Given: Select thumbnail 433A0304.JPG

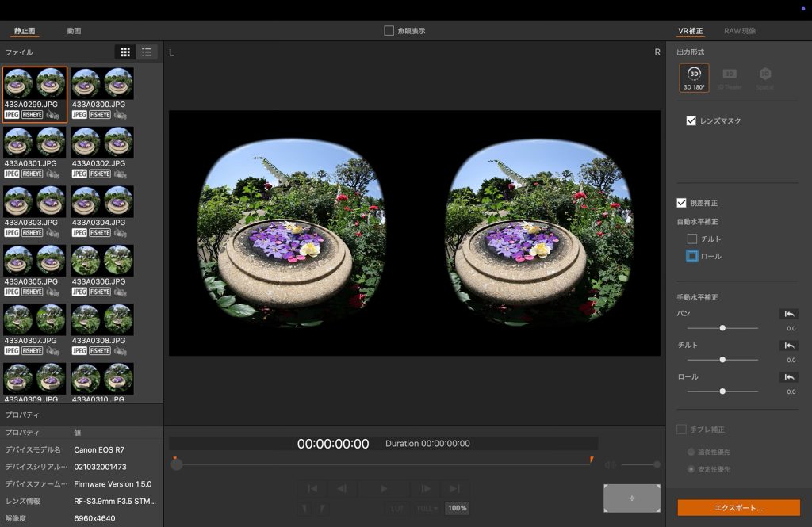Looking at the screenshot, I should 102,208.
